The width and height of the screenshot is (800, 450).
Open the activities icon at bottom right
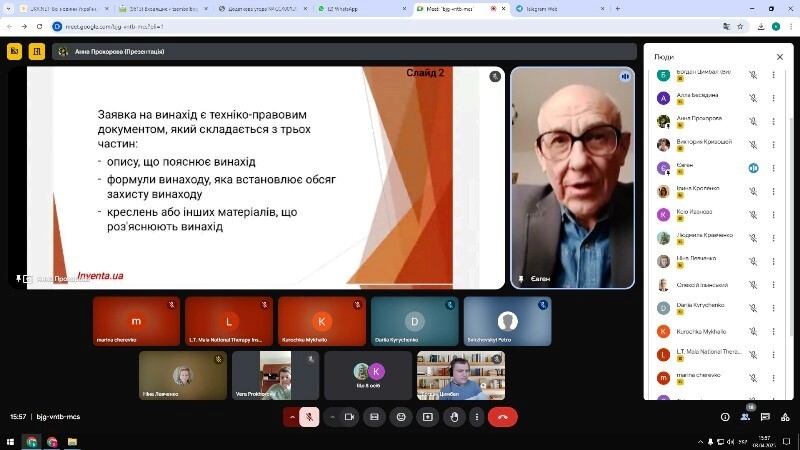(785, 417)
